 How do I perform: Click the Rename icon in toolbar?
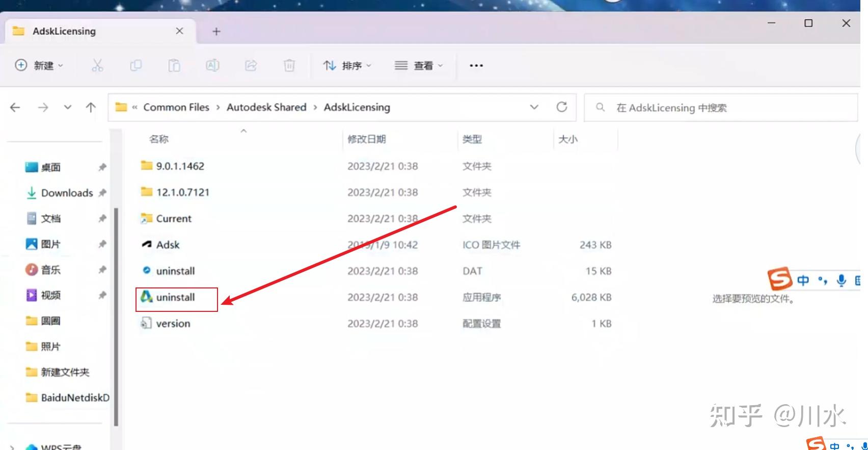tap(212, 65)
